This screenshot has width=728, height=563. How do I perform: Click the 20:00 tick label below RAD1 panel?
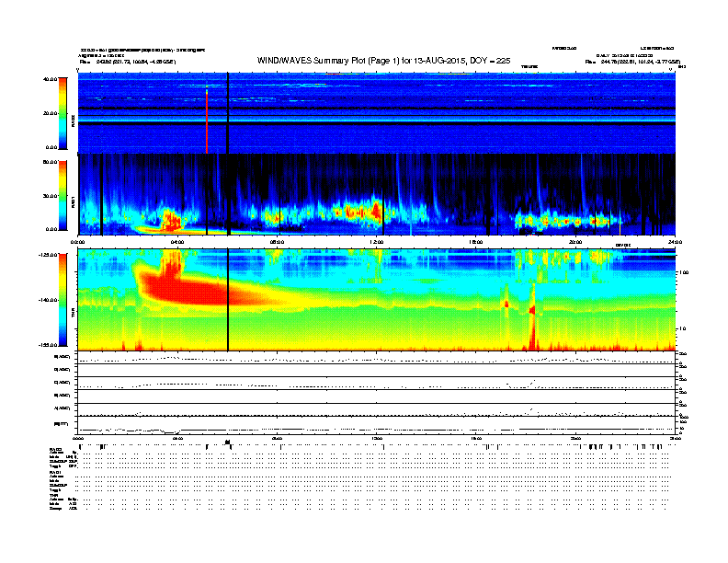click(575, 242)
